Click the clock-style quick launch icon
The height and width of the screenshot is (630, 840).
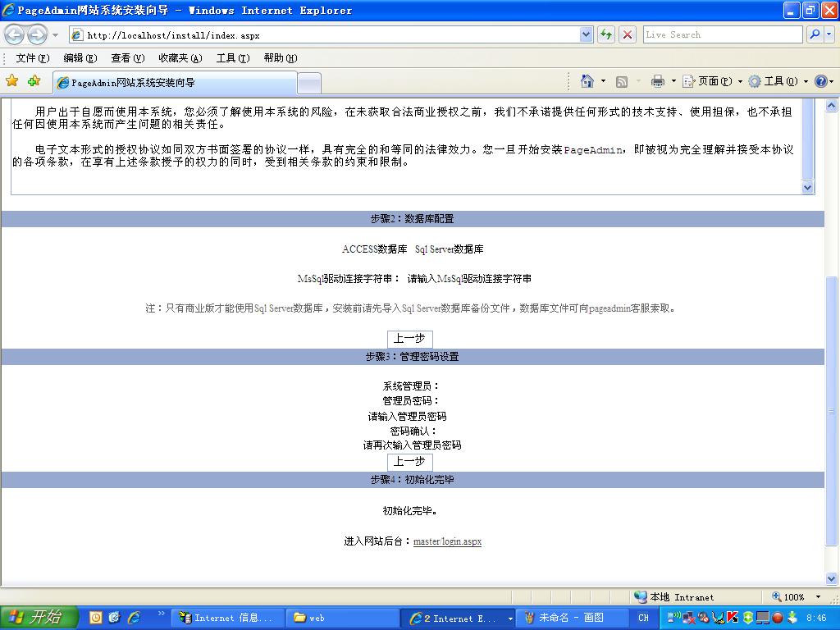(x=95, y=618)
